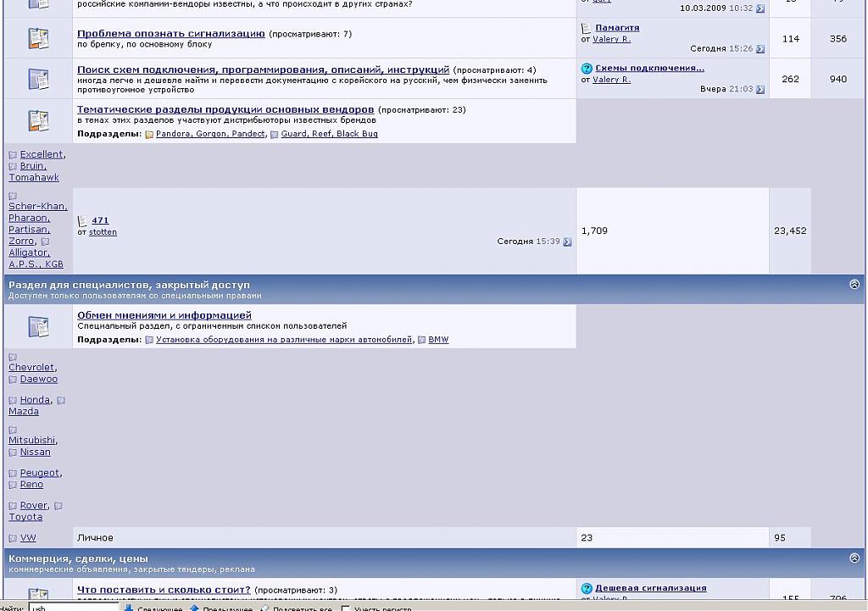Click subforum icon before Daewoo
Image resolution: width=868 pixels, height=611 pixels.
click(13, 380)
